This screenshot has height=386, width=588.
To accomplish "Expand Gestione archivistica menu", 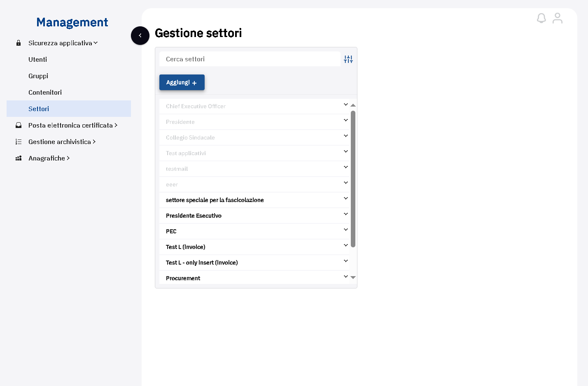I will click(94, 142).
